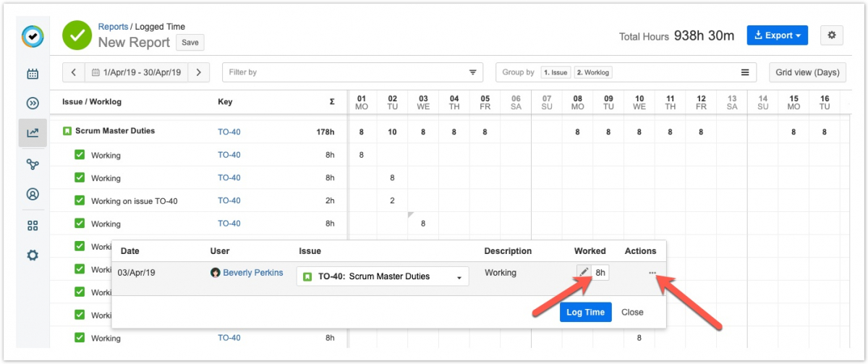Open settings gear in top right
The image size is (868, 364).
831,35
